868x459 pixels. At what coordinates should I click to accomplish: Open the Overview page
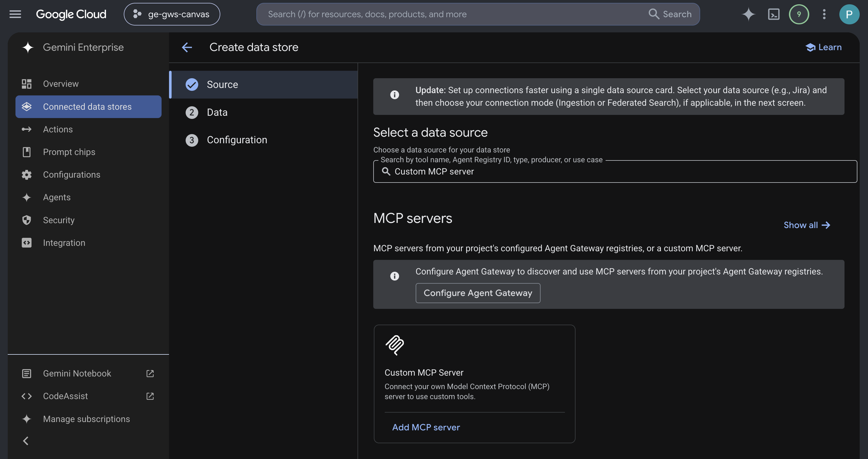point(88,84)
